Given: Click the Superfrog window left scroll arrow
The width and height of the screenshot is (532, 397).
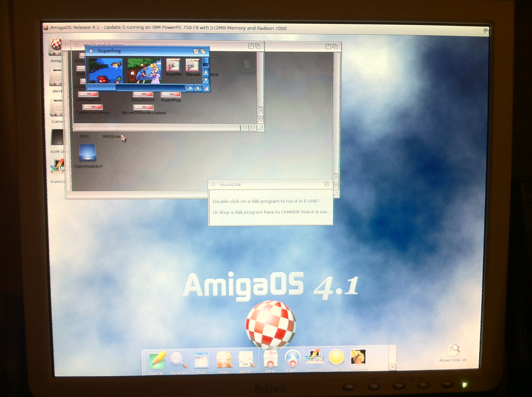Looking at the screenshot, I should pyautogui.click(x=190, y=88).
